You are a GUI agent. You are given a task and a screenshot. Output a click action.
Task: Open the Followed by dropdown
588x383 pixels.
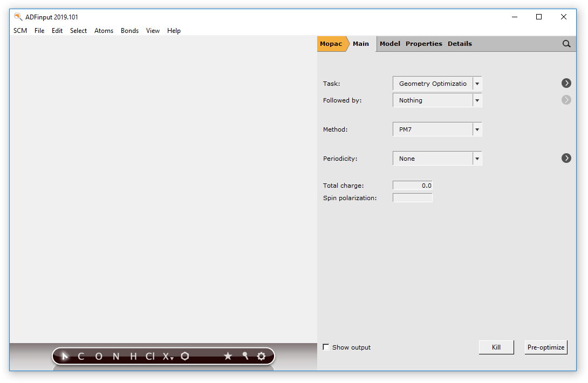(x=437, y=100)
